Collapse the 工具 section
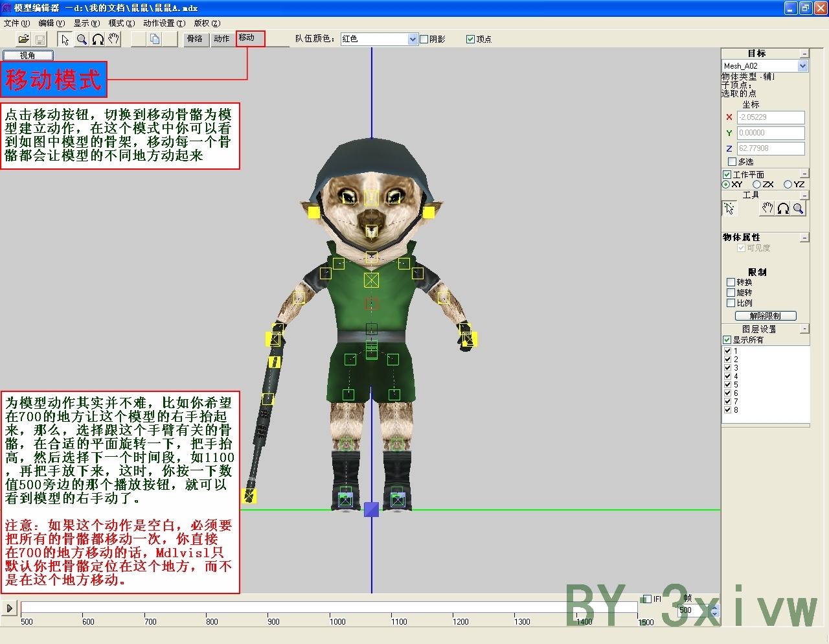 tap(804, 195)
